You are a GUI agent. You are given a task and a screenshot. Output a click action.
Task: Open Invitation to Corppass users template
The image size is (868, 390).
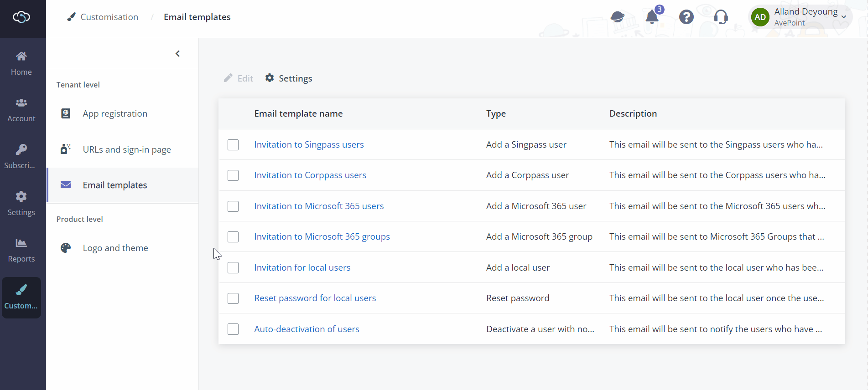click(x=310, y=175)
